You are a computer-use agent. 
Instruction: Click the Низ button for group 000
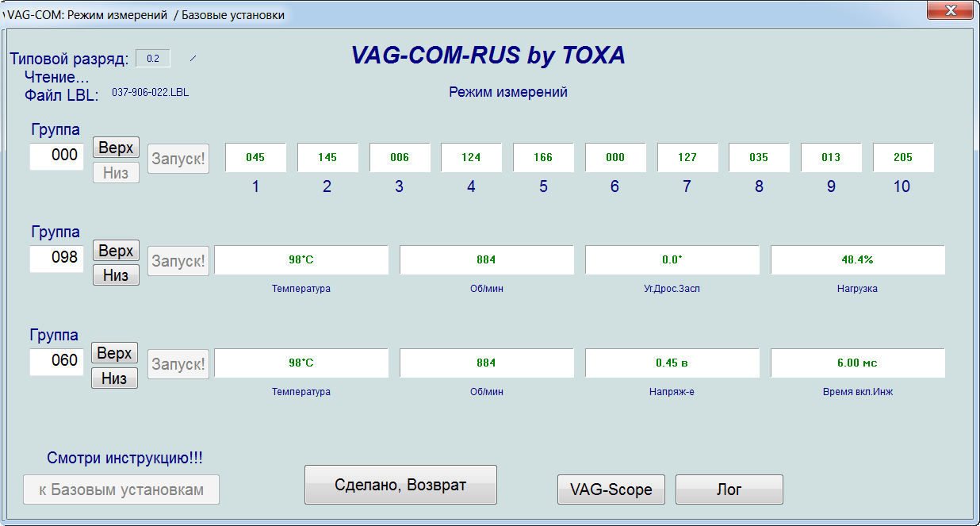(x=116, y=172)
